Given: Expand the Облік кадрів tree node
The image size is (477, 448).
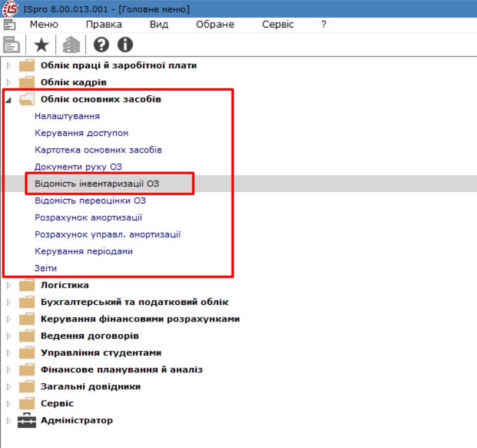Looking at the screenshot, I should tap(9, 82).
